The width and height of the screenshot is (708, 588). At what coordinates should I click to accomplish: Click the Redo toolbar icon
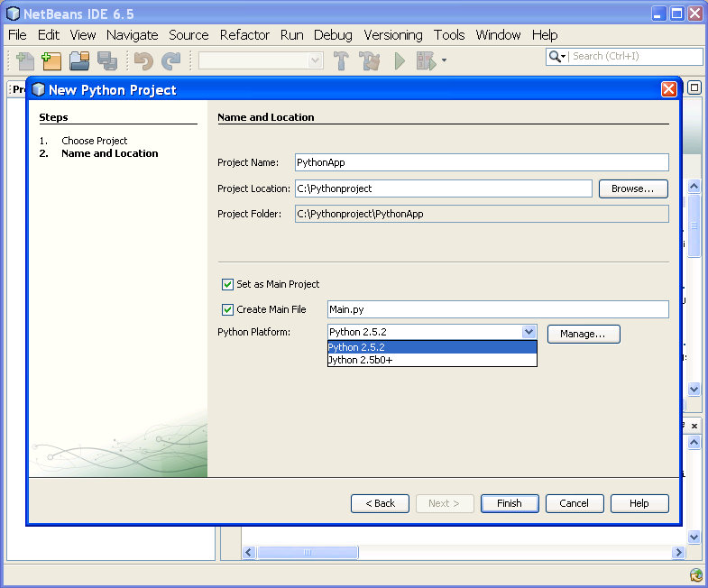tap(171, 61)
